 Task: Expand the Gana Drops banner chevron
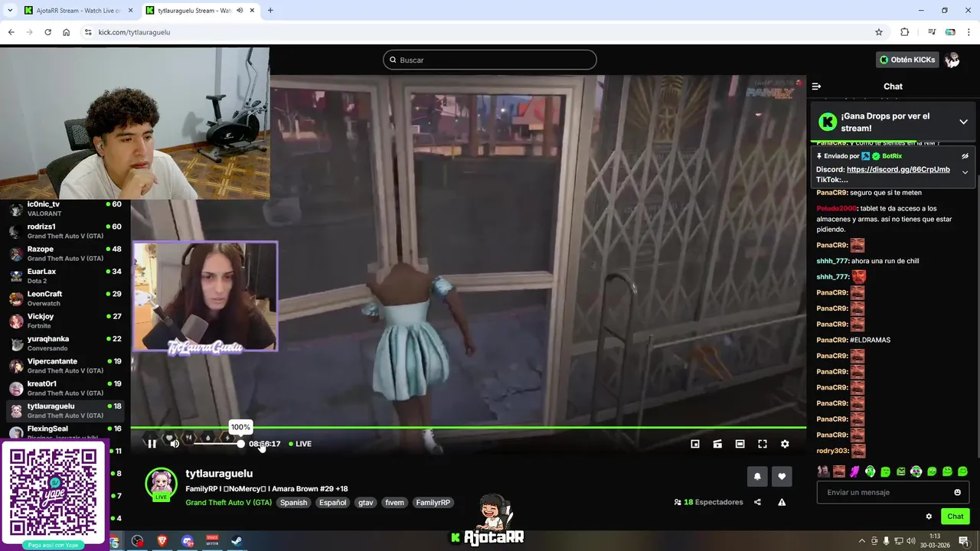[x=963, y=122]
